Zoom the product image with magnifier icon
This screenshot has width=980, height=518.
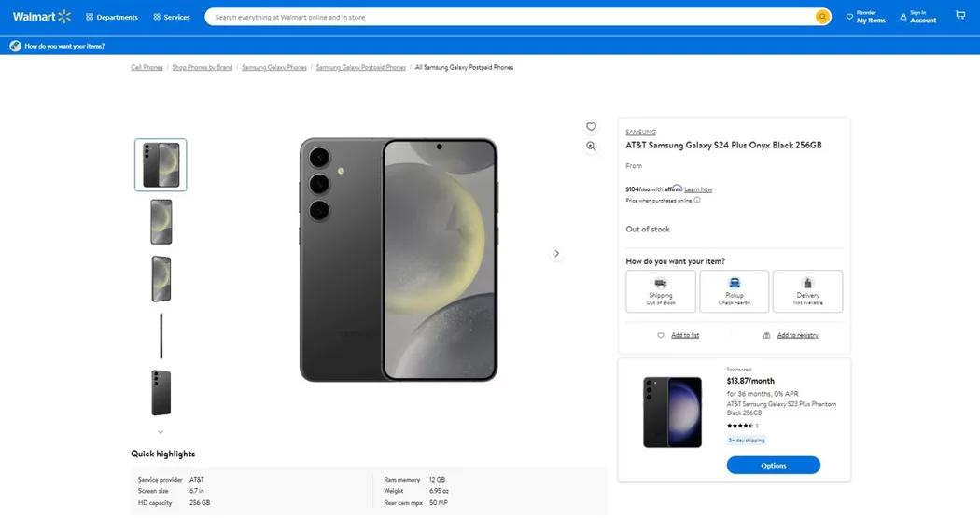591,147
